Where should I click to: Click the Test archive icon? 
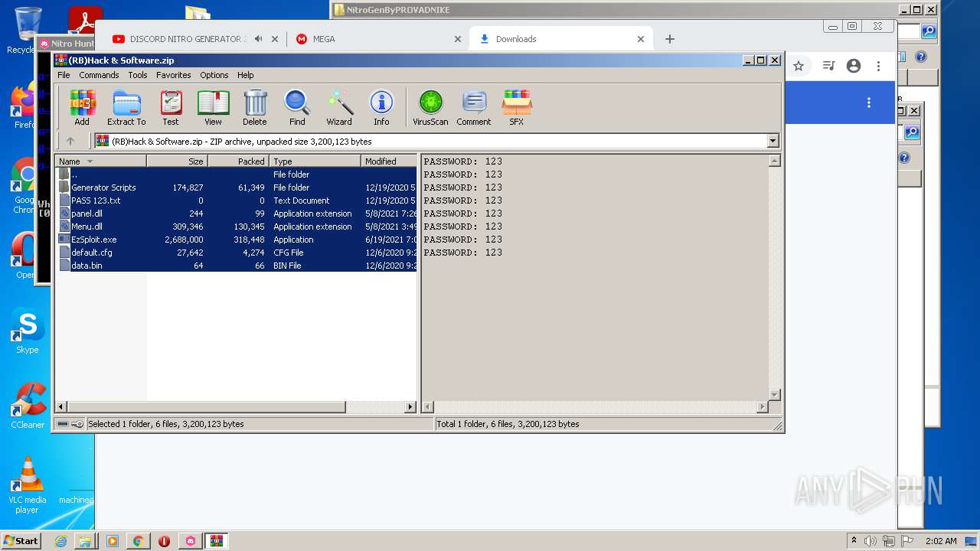[x=171, y=108]
